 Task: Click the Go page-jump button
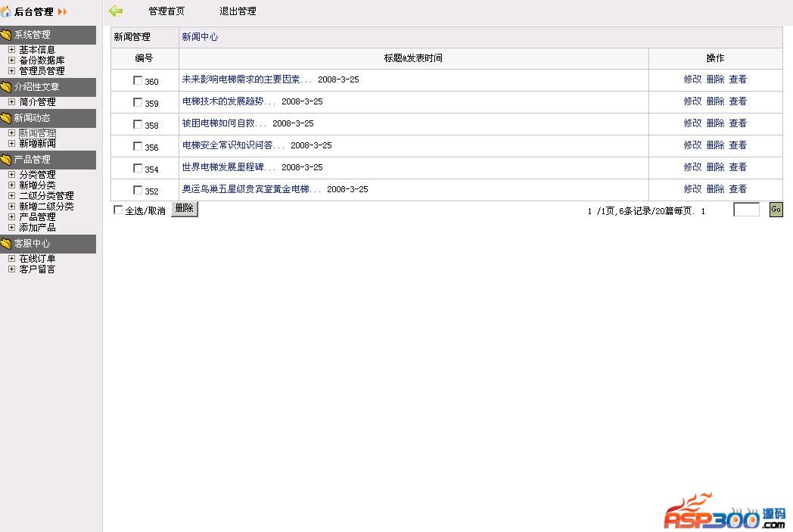pyautogui.click(x=776, y=210)
